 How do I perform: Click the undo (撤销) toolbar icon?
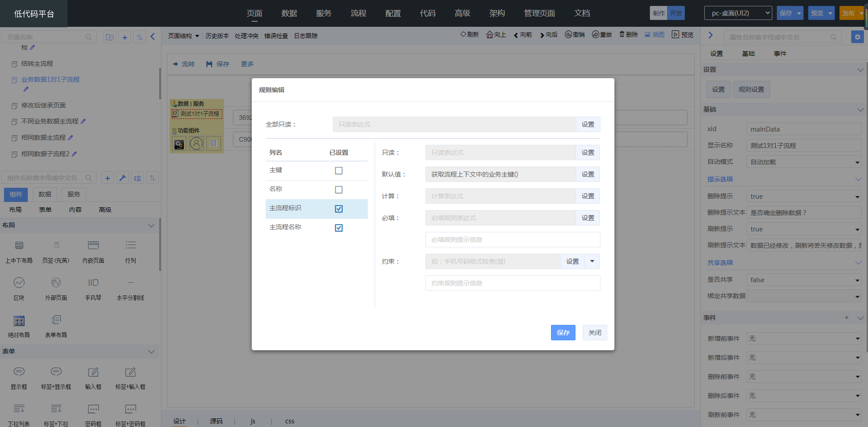pos(568,35)
